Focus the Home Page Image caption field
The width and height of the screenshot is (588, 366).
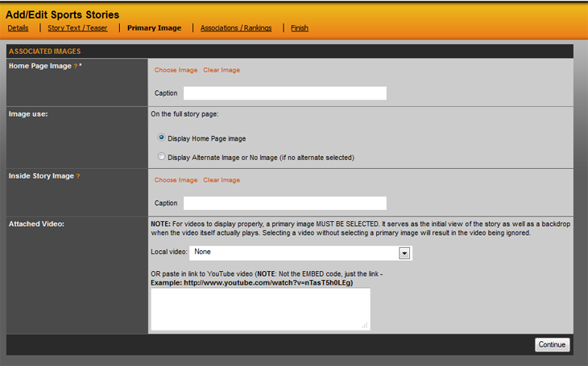click(x=285, y=93)
